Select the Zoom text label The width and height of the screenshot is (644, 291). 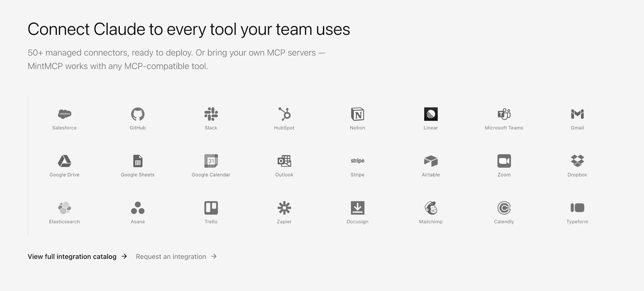[504, 175]
